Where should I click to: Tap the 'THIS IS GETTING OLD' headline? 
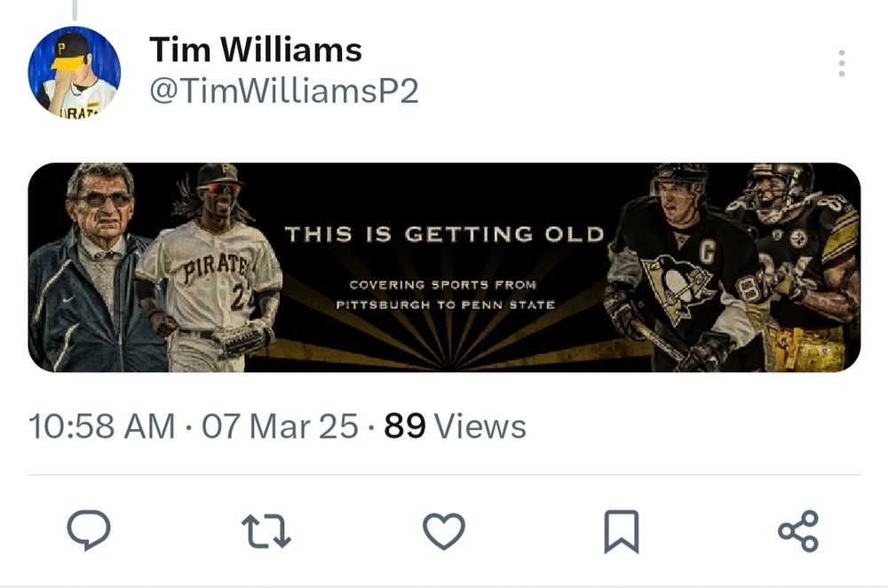point(444,234)
